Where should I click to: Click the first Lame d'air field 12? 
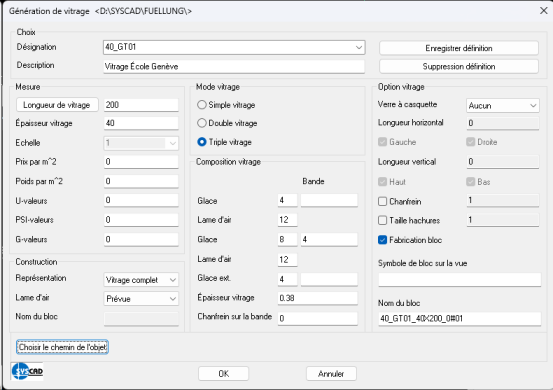coord(287,220)
